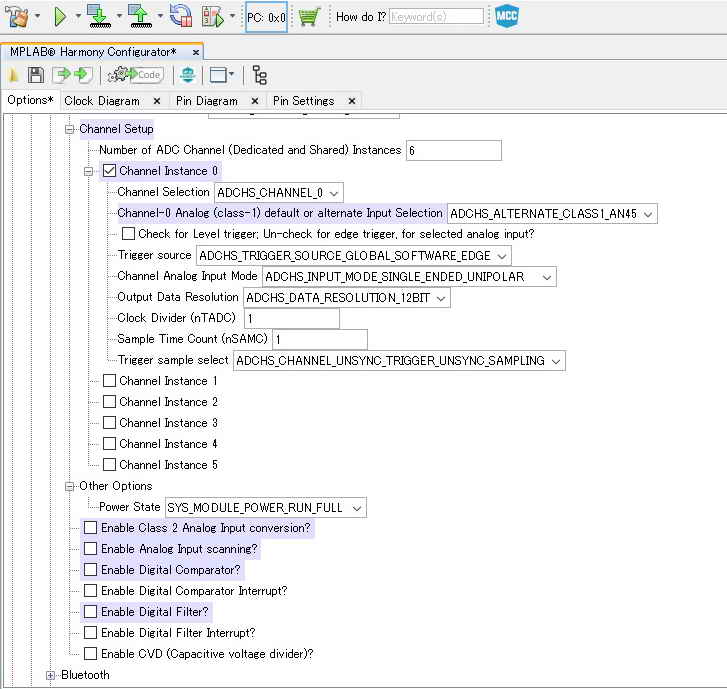Open Trigger source dropdown
Viewport: 727px width, 689px height.
point(354,256)
